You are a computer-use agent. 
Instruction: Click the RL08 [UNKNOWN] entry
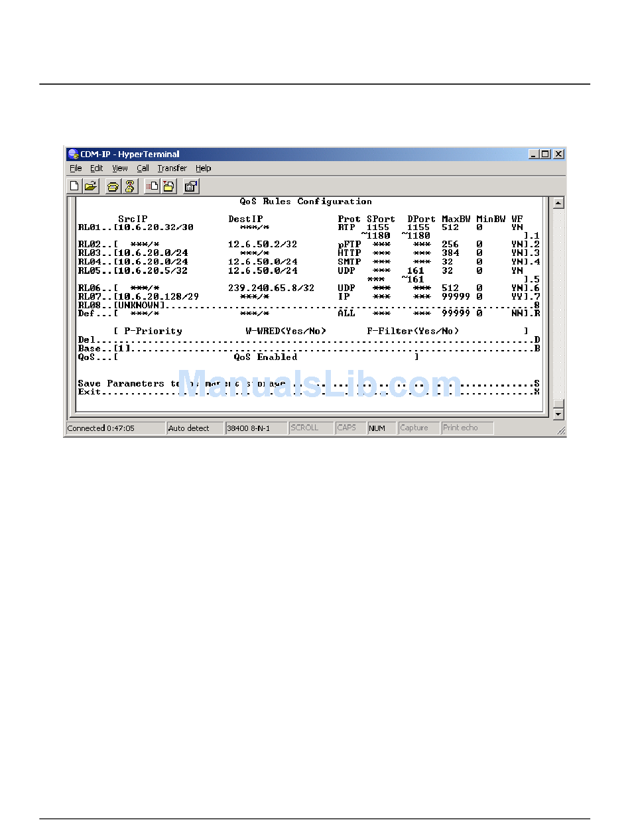(139, 305)
